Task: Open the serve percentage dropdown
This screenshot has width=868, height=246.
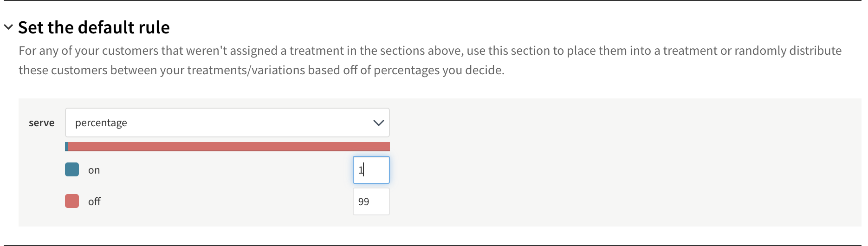Action: tap(227, 123)
